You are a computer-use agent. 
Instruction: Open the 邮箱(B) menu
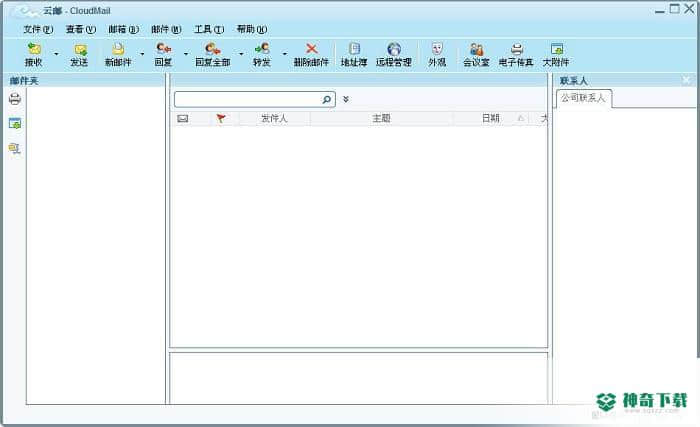(x=124, y=29)
